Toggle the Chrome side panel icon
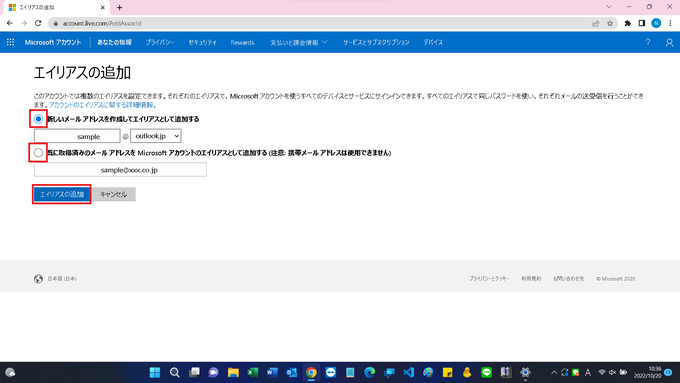Image resolution: width=680 pixels, height=383 pixels. tap(642, 23)
